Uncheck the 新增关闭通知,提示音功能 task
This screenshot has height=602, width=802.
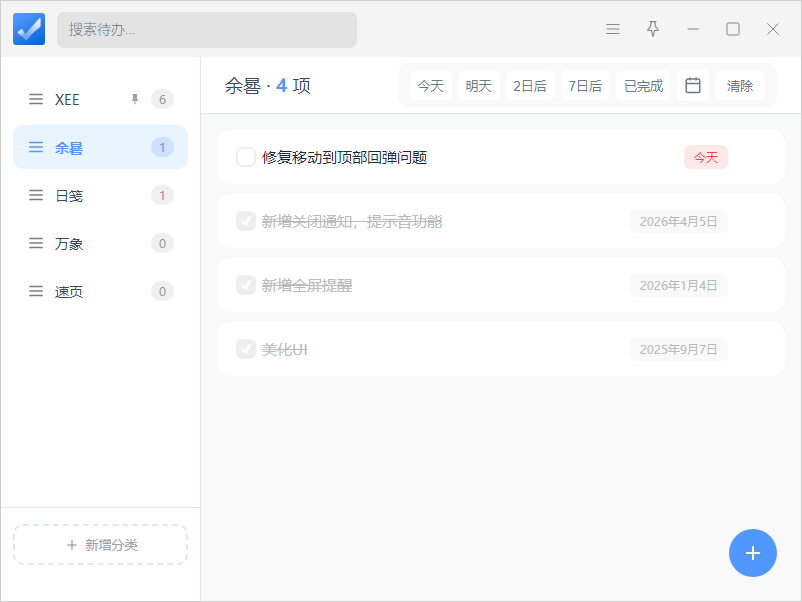coord(246,221)
